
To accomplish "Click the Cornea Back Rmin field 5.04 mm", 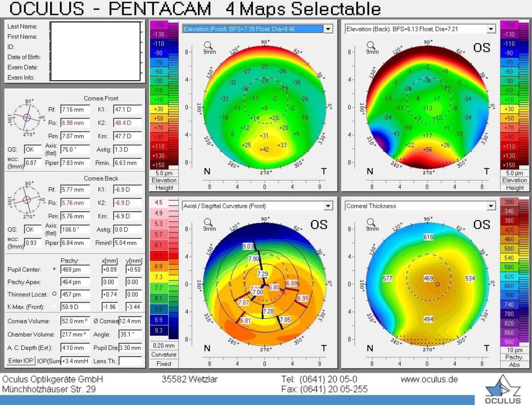I will [127, 243].
